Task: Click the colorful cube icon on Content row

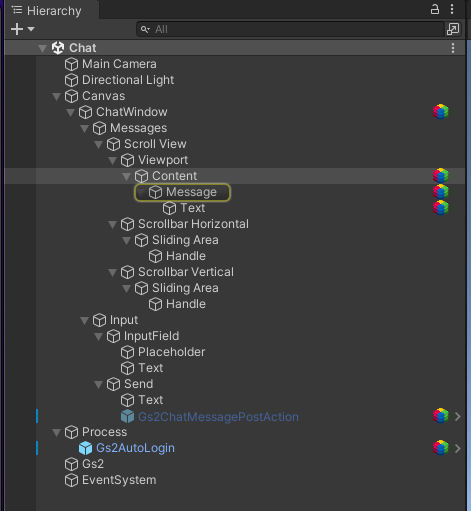Action: [x=441, y=176]
